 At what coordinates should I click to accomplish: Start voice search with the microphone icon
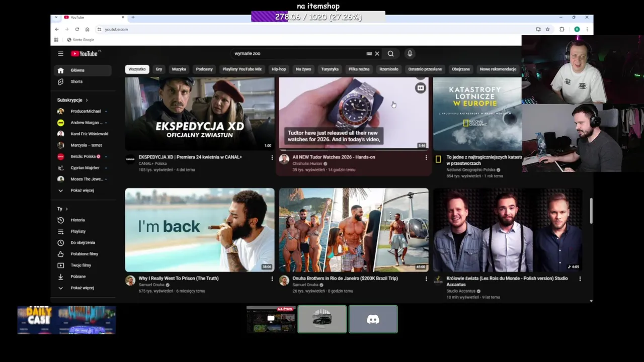click(x=410, y=53)
